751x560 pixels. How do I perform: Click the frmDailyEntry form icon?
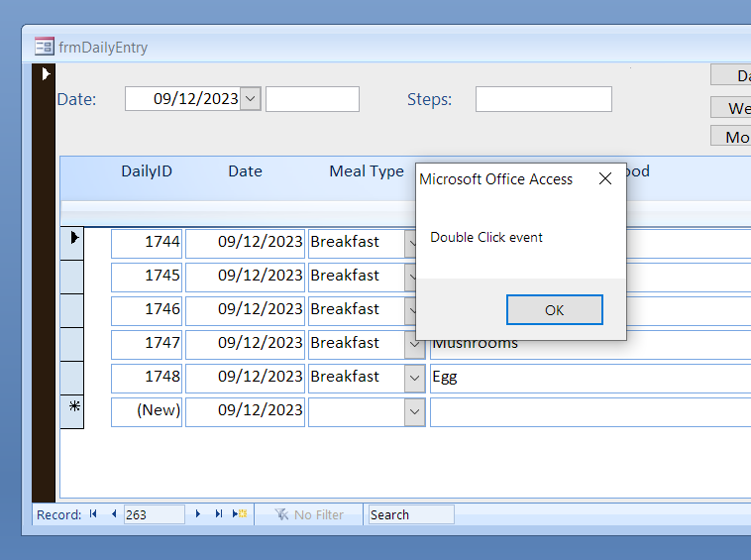[44, 47]
